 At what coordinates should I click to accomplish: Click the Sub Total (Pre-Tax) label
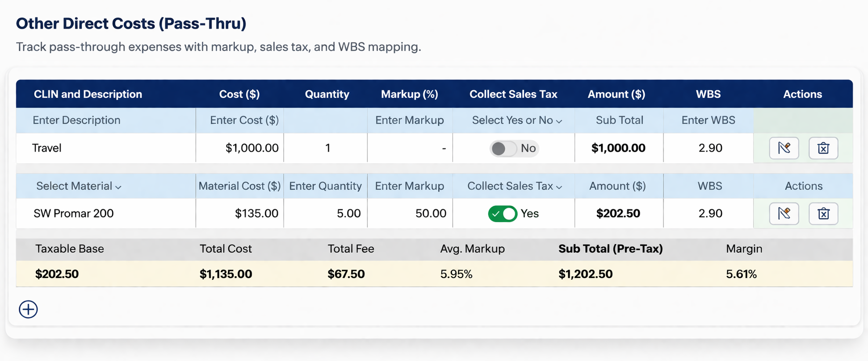[610, 249]
